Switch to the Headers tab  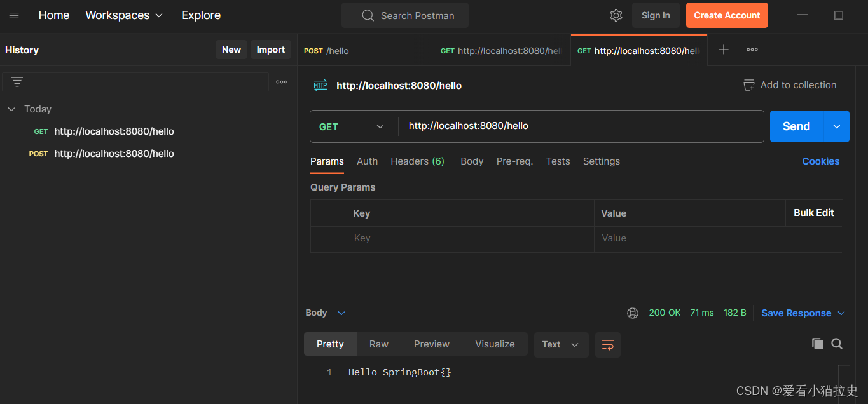point(417,161)
